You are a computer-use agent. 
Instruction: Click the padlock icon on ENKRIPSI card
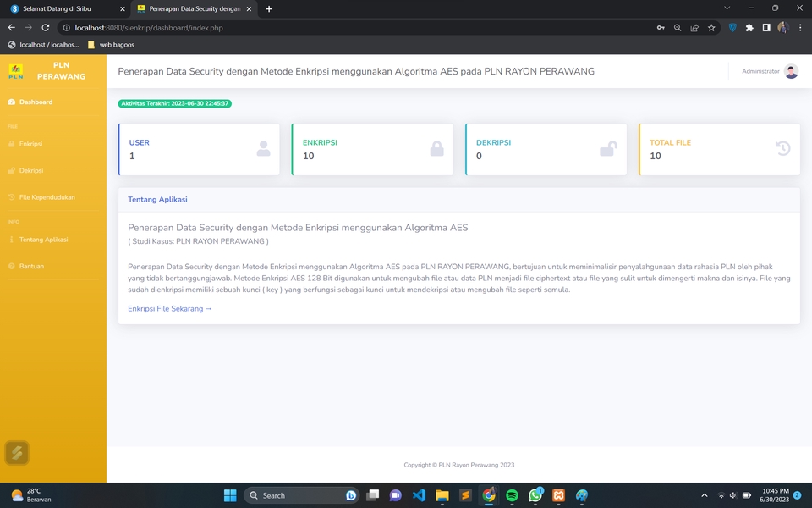click(x=437, y=148)
